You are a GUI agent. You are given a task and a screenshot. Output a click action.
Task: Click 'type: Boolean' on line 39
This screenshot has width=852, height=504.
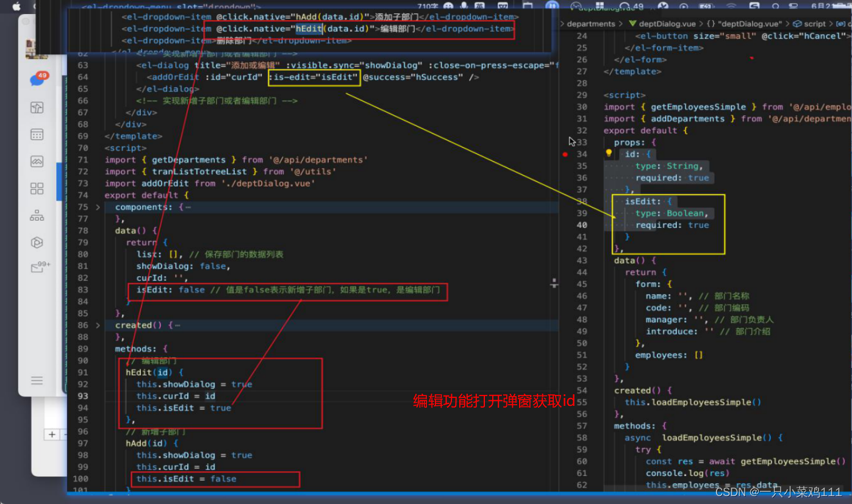pyautogui.click(x=671, y=213)
